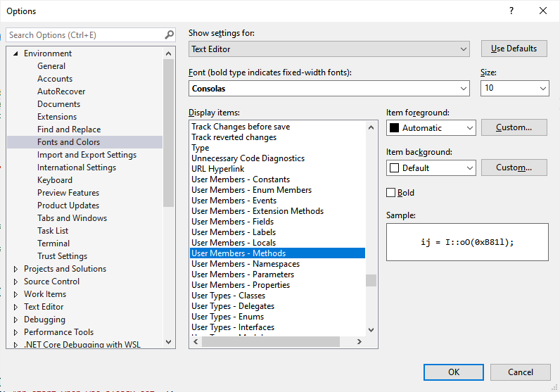Open the Item foreground Automatic dropdown
The height and width of the screenshot is (392, 560).
[431, 128]
